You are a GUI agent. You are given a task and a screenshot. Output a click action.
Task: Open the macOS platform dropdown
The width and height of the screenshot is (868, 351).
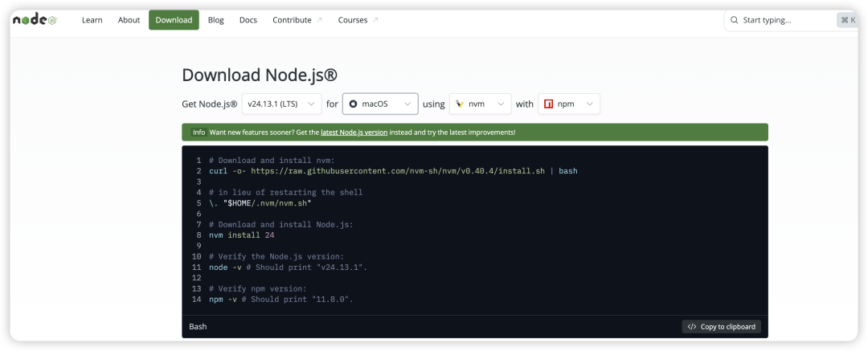coord(380,104)
